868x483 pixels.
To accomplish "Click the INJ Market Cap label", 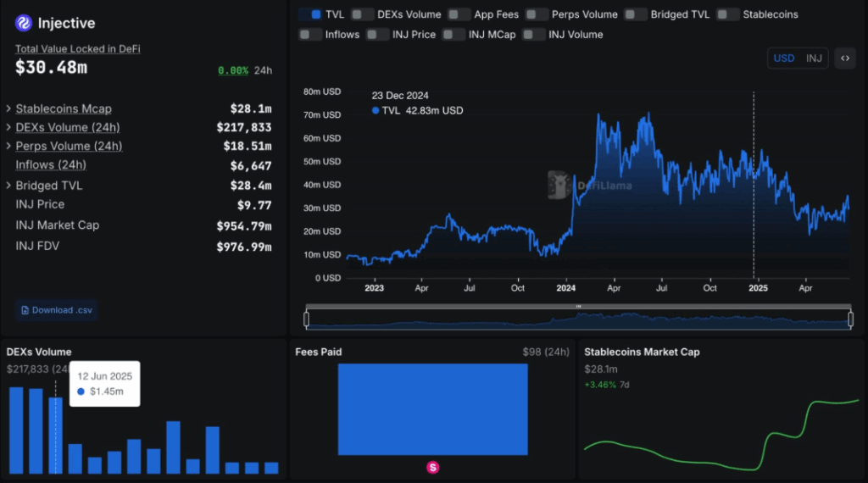I will pyautogui.click(x=57, y=225).
